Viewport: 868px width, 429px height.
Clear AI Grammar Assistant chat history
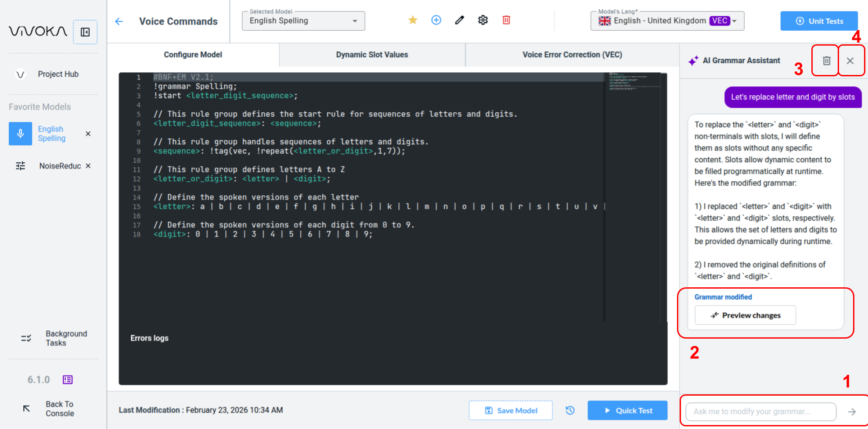(x=826, y=61)
